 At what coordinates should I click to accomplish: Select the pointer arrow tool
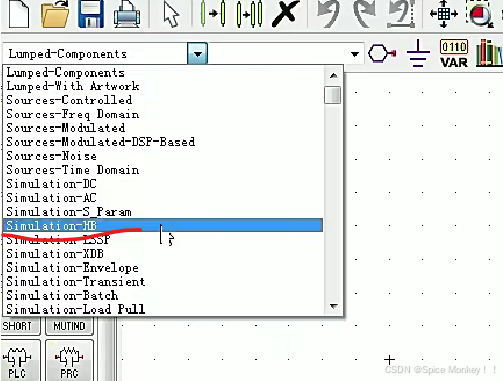coord(171,15)
